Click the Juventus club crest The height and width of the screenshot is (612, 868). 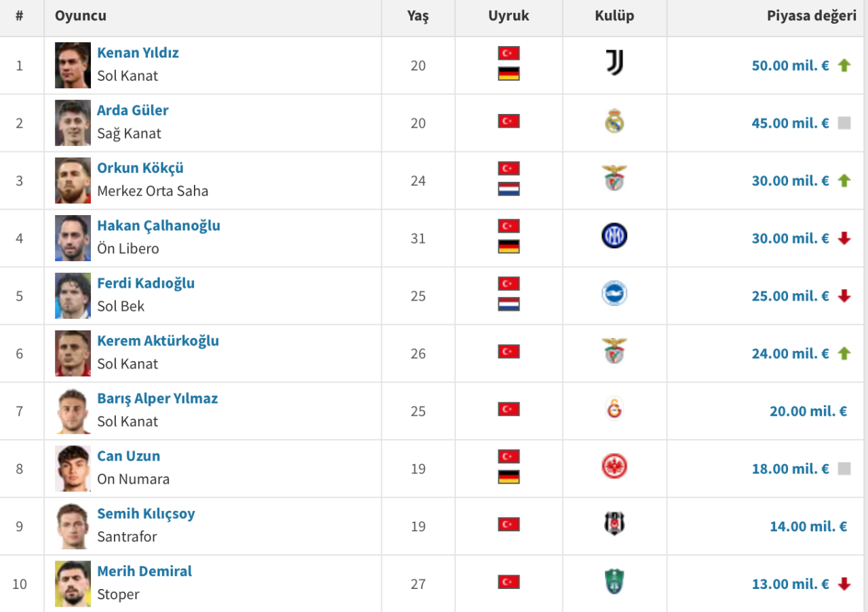click(x=614, y=65)
